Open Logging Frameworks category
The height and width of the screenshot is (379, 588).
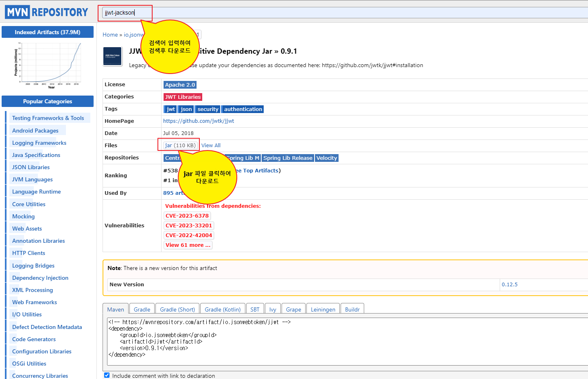(x=39, y=143)
